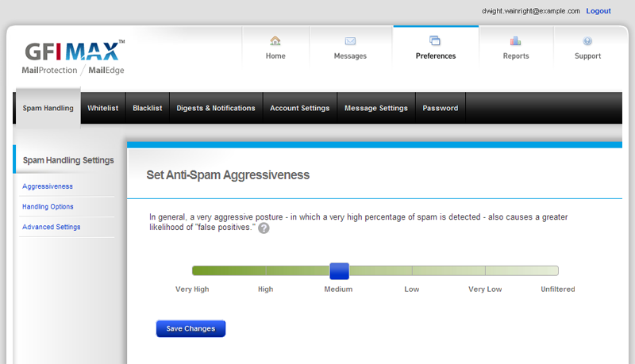Image resolution: width=635 pixels, height=364 pixels.
Task: Open the Blacklist menu item
Action: (148, 108)
